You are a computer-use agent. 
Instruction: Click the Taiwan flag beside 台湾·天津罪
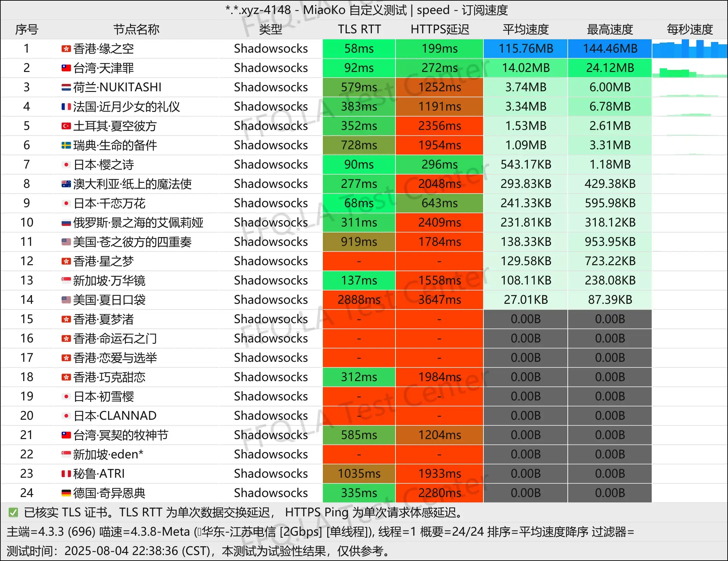pos(66,68)
